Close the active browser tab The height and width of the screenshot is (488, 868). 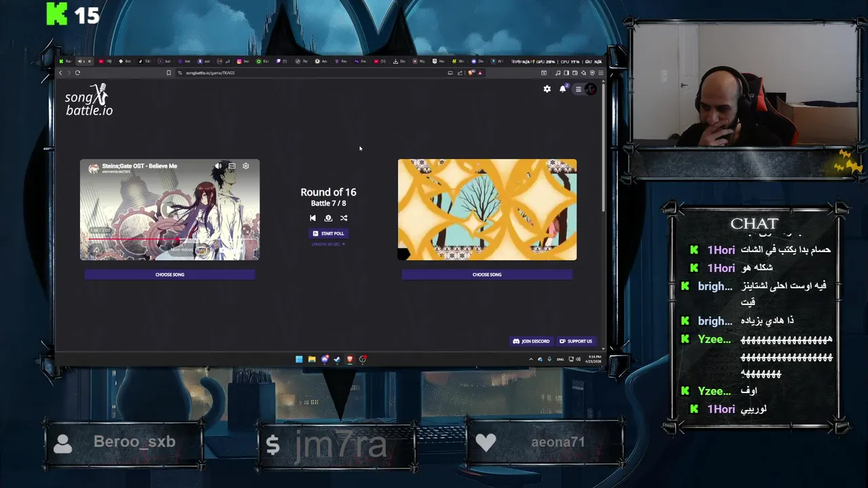coord(90,61)
